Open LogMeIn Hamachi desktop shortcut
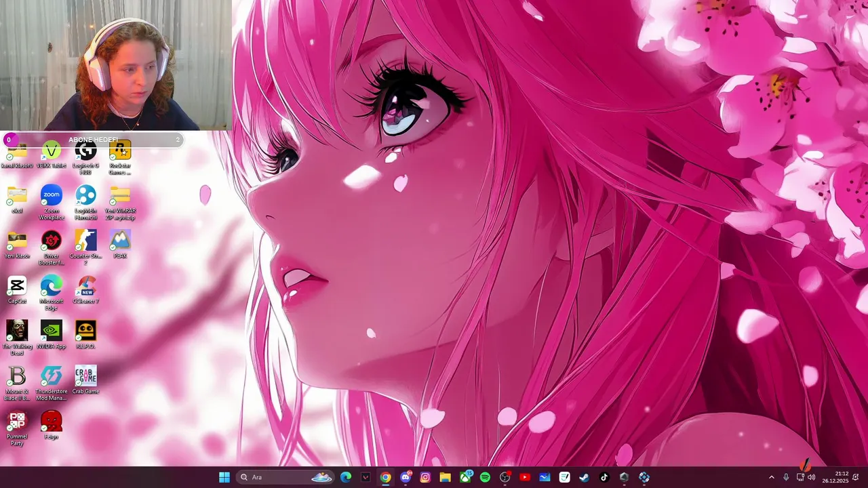The width and height of the screenshot is (868, 488). pos(85,202)
